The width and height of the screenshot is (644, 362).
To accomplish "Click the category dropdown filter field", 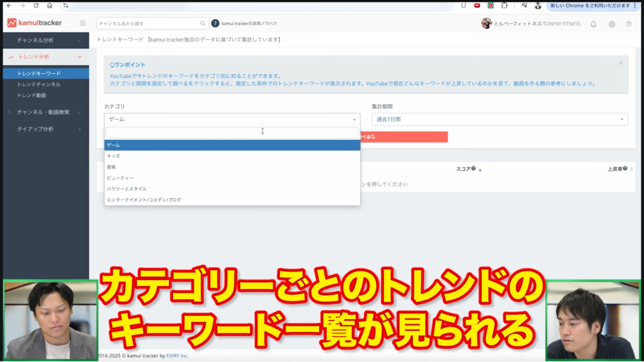I will point(232,132).
